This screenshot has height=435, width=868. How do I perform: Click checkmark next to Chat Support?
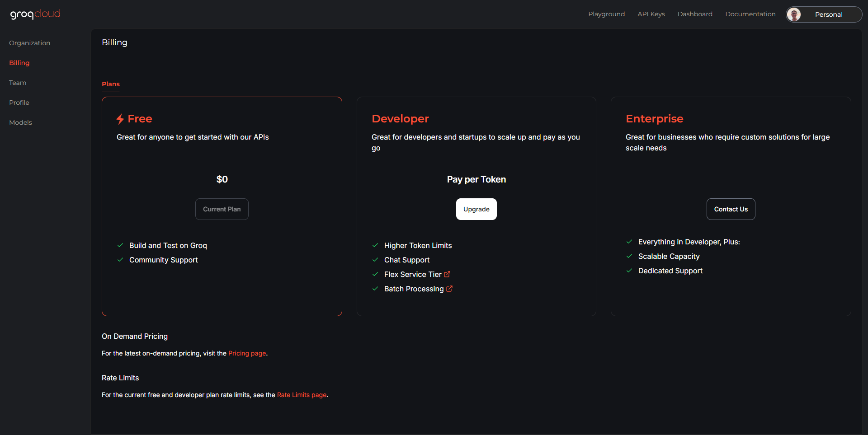click(x=375, y=260)
